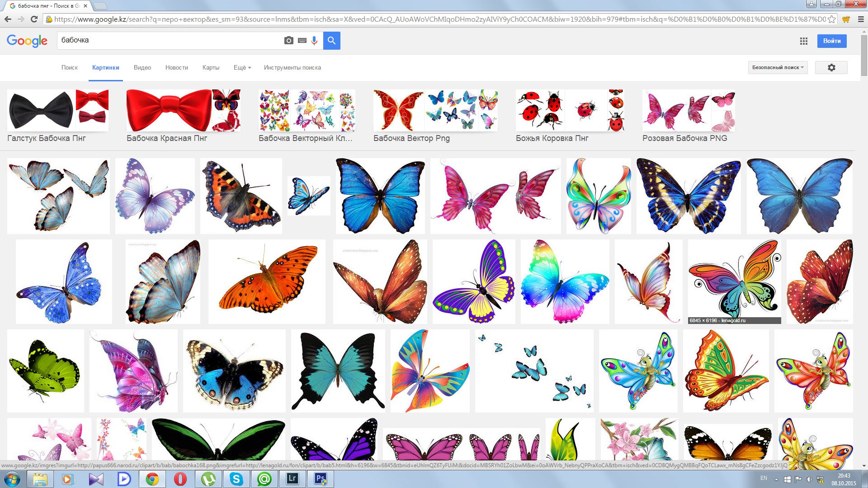Start voice search with microphone icon
Screen dimensions: 868x488
tap(314, 41)
